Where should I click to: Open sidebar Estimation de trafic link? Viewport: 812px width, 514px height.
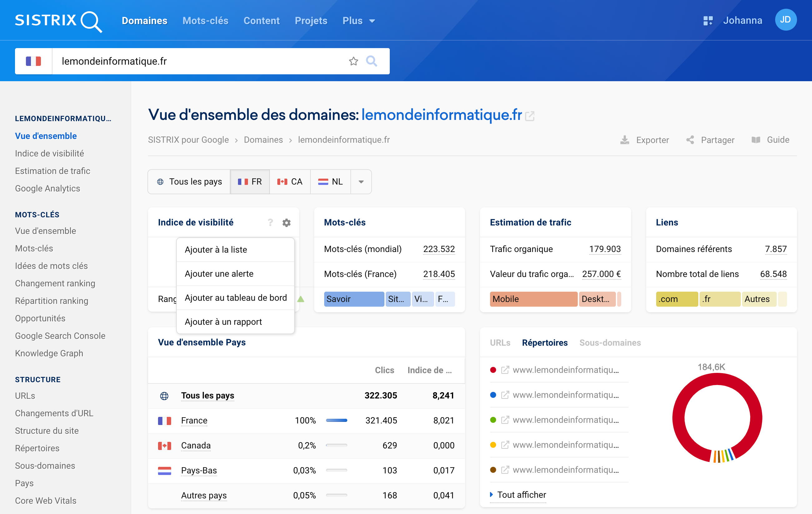(52, 171)
